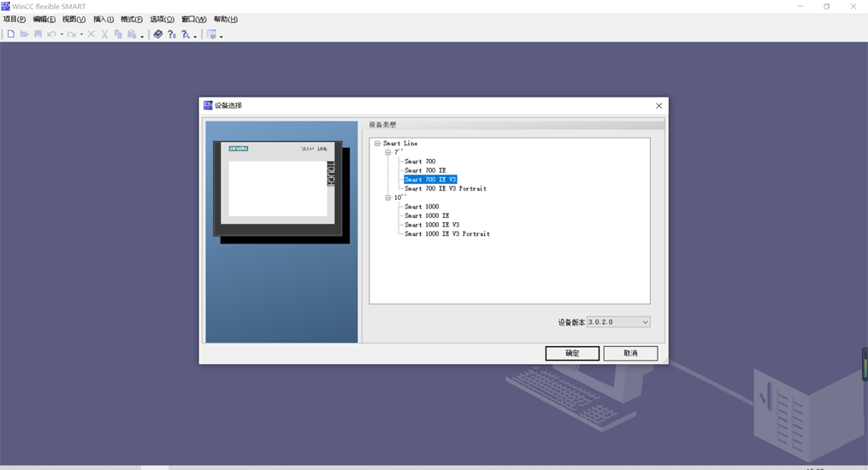Click the window layout toolbar icon

click(211, 34)
